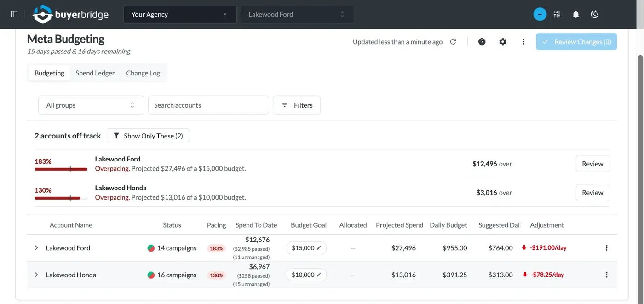This screenshot has height=304, width=644.
Task: Click the $13,016 projected spend cell
Action: [403, 275]
